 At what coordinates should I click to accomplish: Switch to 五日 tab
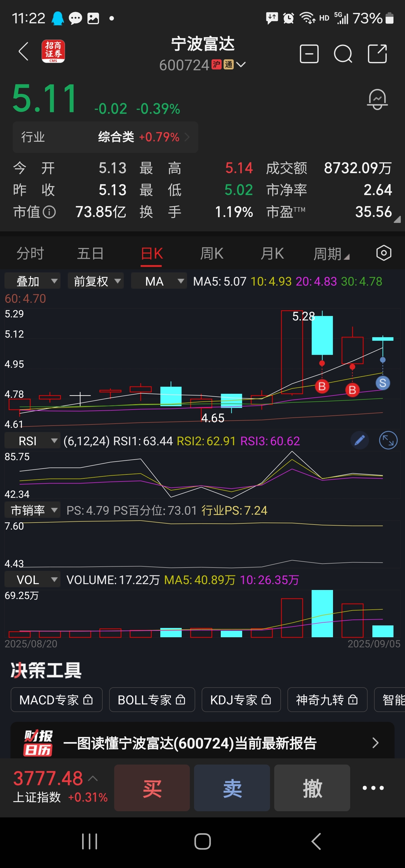[x=90, y=253]
